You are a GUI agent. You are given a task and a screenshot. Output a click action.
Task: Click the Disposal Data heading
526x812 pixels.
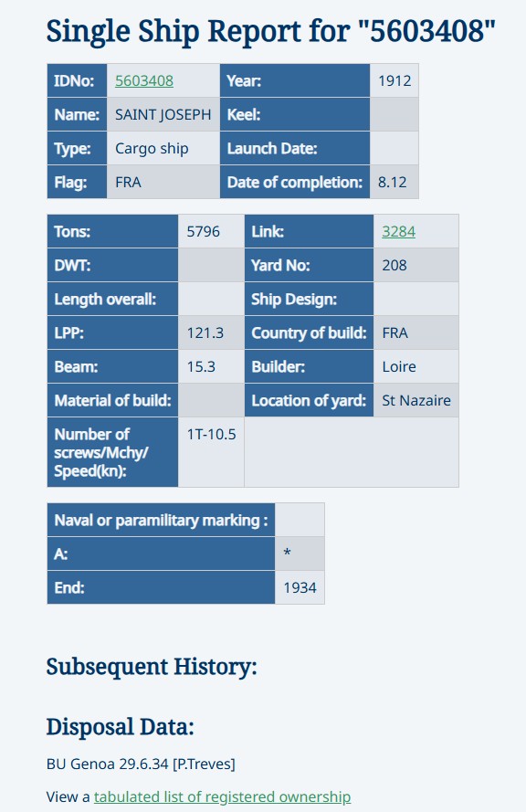(x=121, y=727)
